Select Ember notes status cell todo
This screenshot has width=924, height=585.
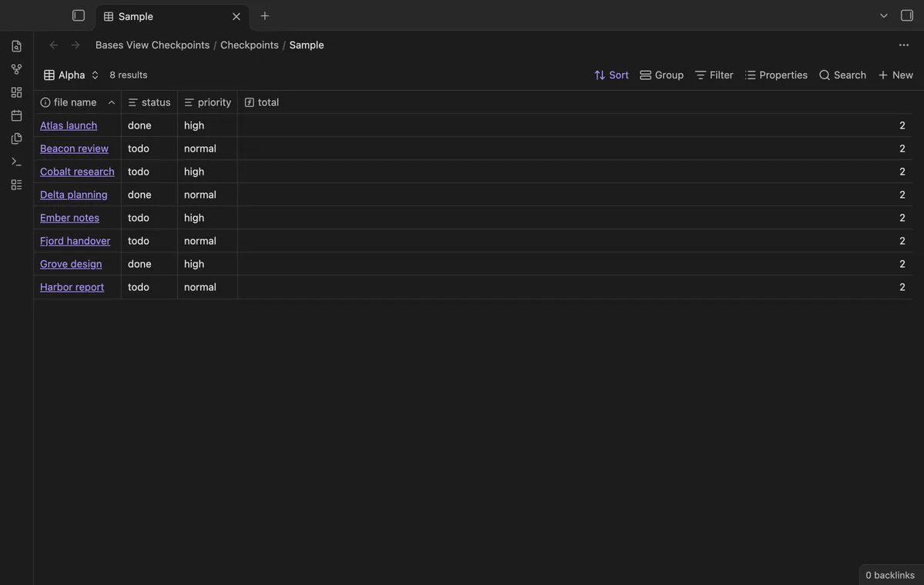click(149, 218)
